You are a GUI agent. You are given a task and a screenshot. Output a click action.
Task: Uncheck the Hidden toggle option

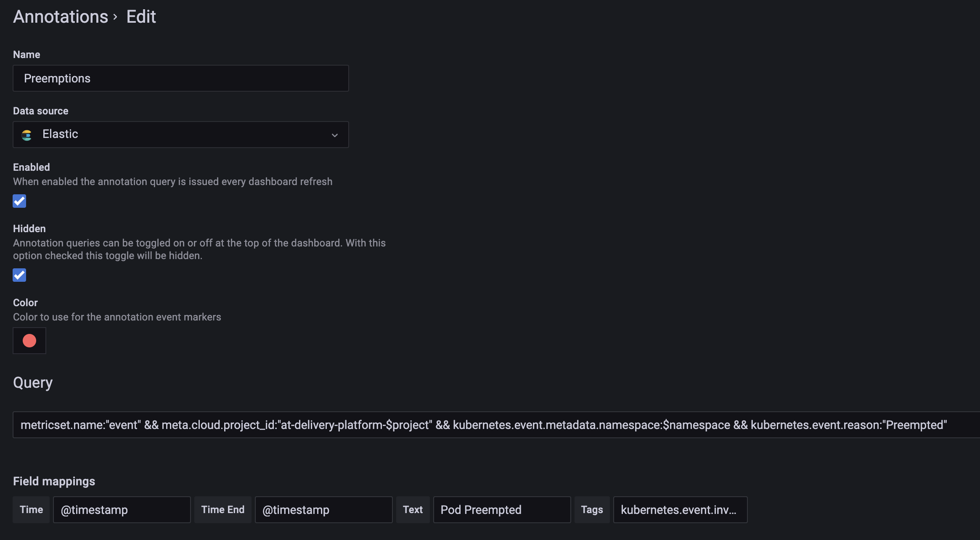click(x=19, y=275)
